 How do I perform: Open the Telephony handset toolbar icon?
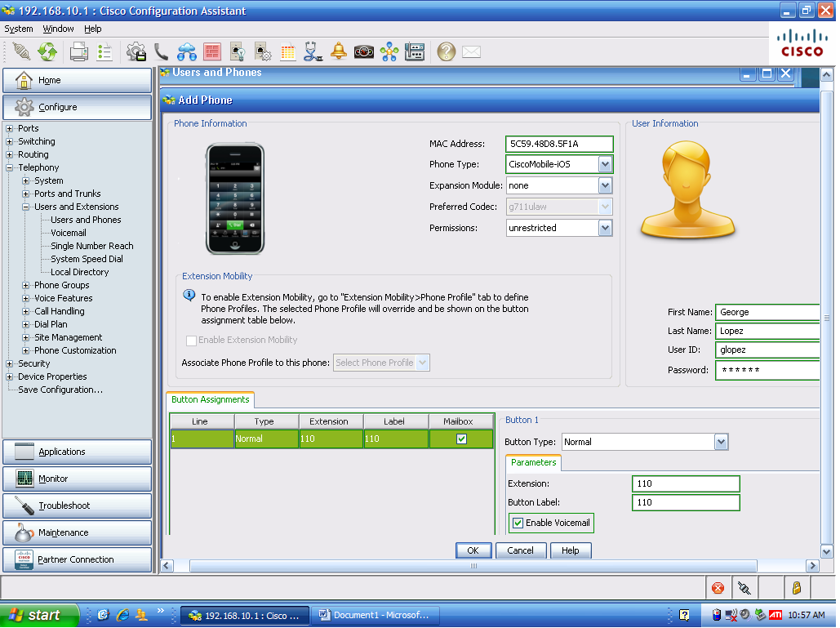coord(161,52)
